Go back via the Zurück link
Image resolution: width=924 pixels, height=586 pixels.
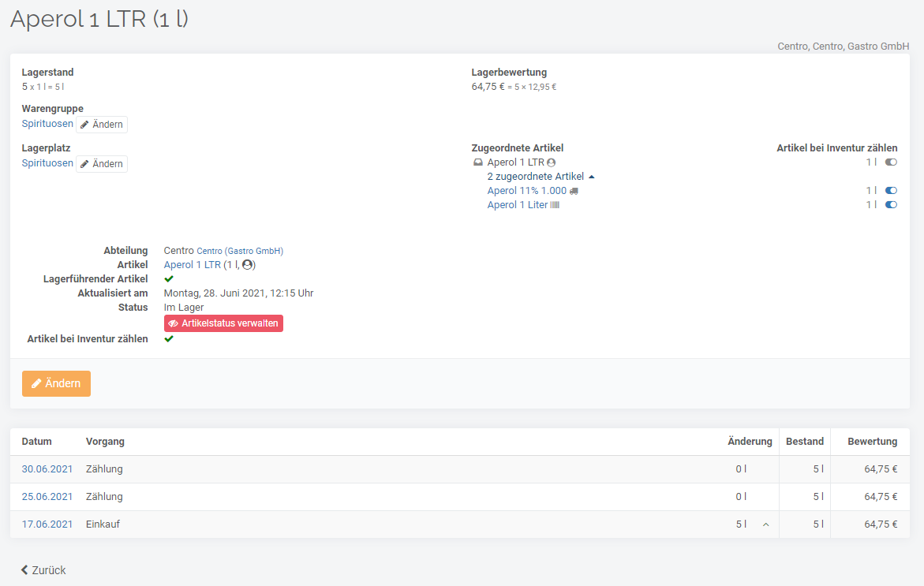point(43,570)
